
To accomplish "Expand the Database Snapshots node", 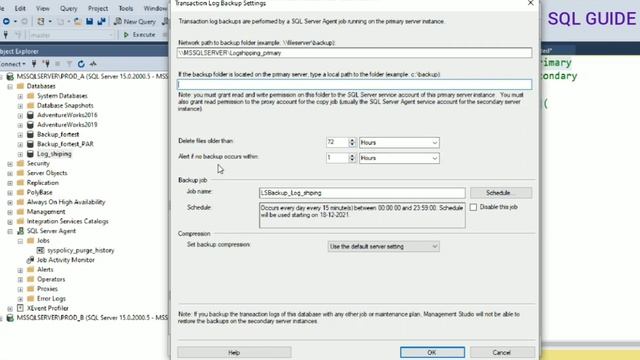I will 20,106.
